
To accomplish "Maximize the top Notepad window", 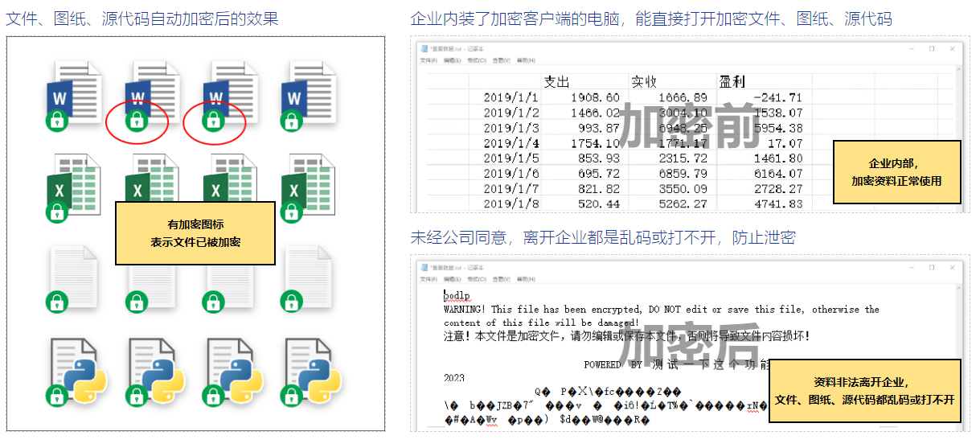I will tap(932, 48).
